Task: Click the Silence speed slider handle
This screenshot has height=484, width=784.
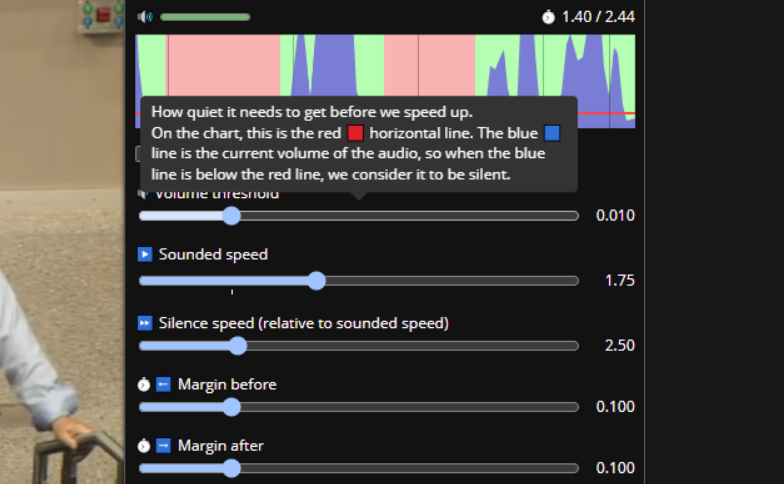Action: click(x=238, y=346)
